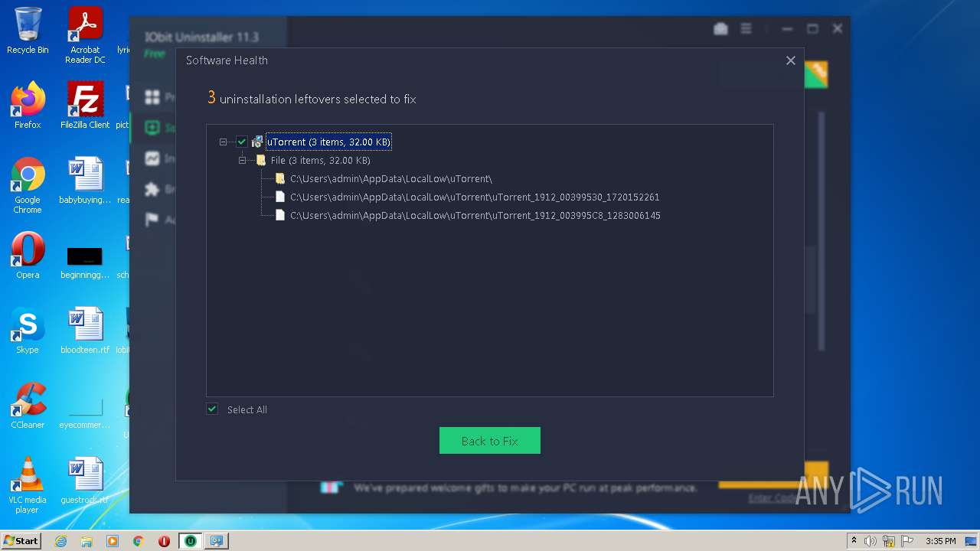Open Programs section in IObit sidebar
This screenshot has height=551, width=980.
coord(152,97)
